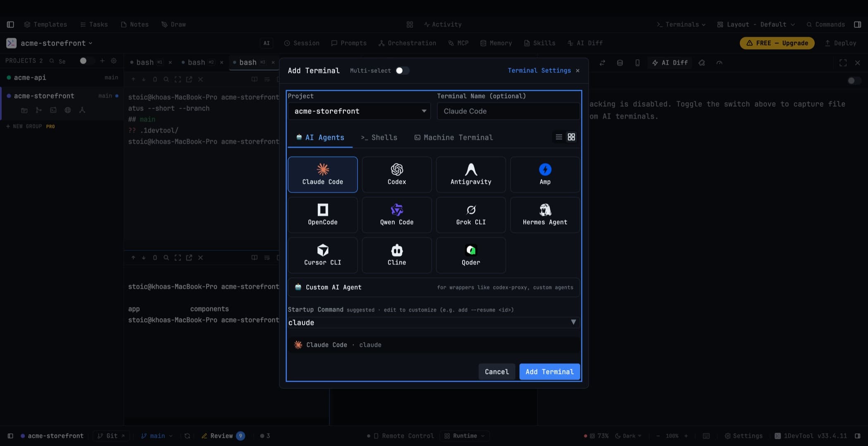Open project list settings gear
The image size is (868, 446).
point(114,61)
